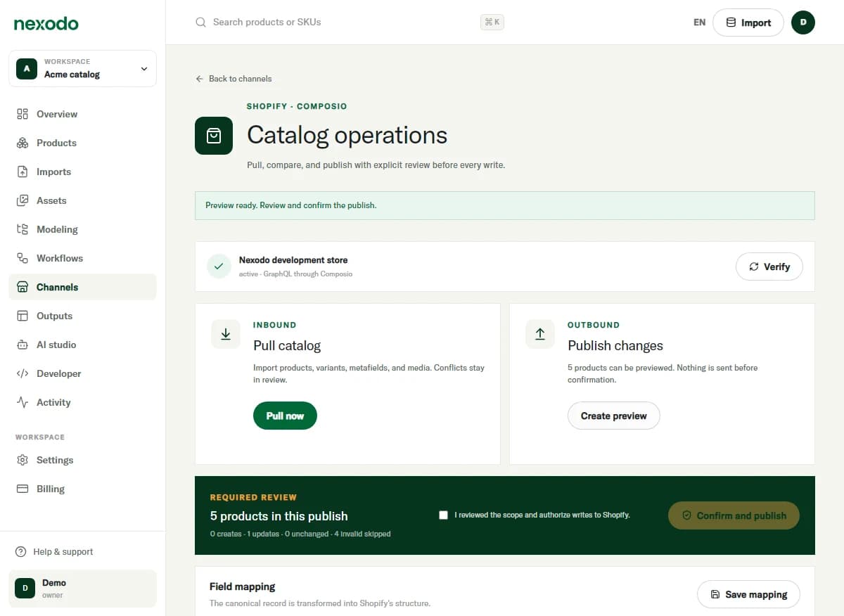The height and width of the screenshot is (616, 844).
Task: Click the Developer code brackets icon
Action: pos(23,373)
